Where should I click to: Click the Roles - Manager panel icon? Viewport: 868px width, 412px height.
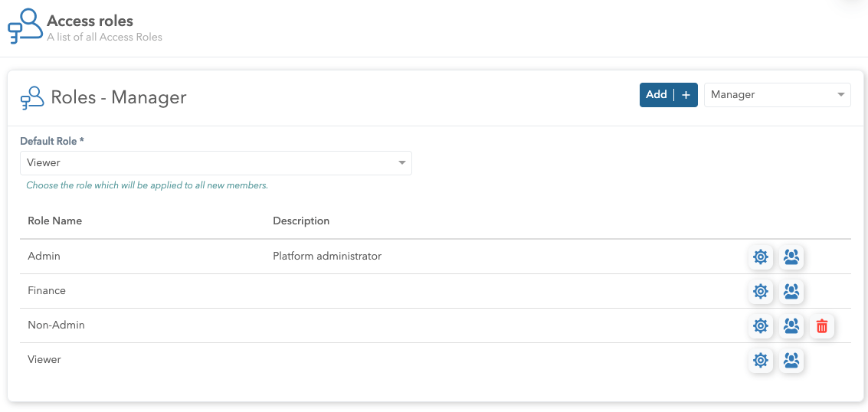coord(32,98)
